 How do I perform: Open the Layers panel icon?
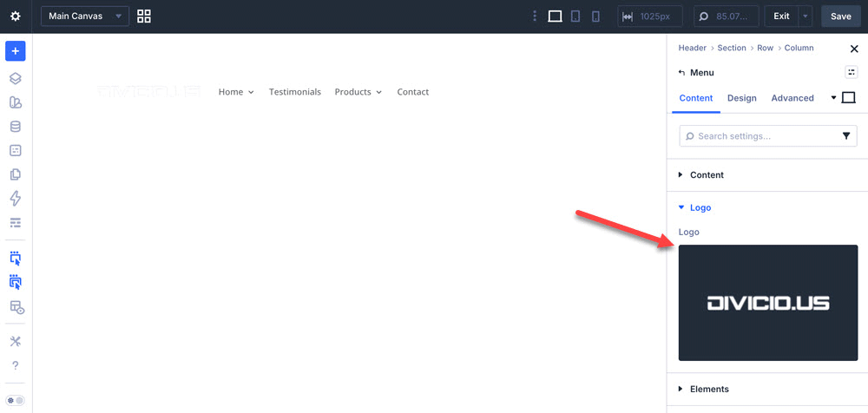tap(16, 79)
